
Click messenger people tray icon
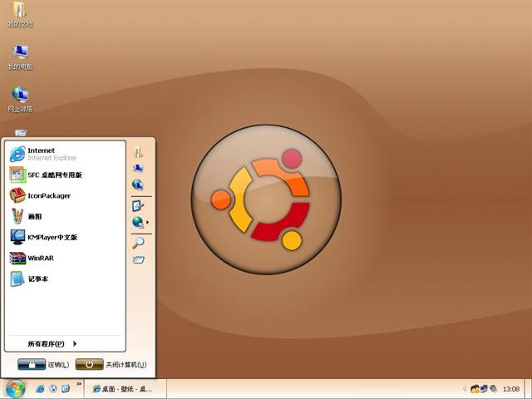[x=475, y=389]
